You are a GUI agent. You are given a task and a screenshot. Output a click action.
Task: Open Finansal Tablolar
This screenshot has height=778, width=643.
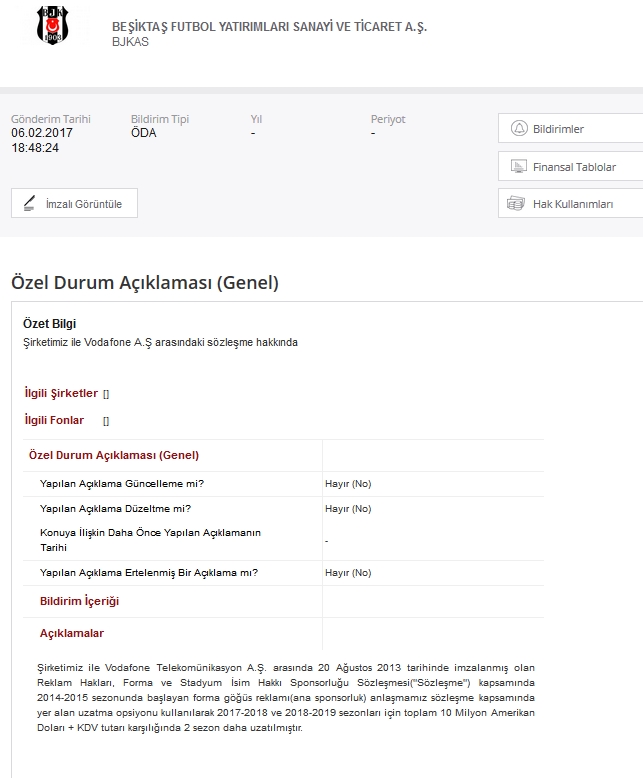[573, 167]
